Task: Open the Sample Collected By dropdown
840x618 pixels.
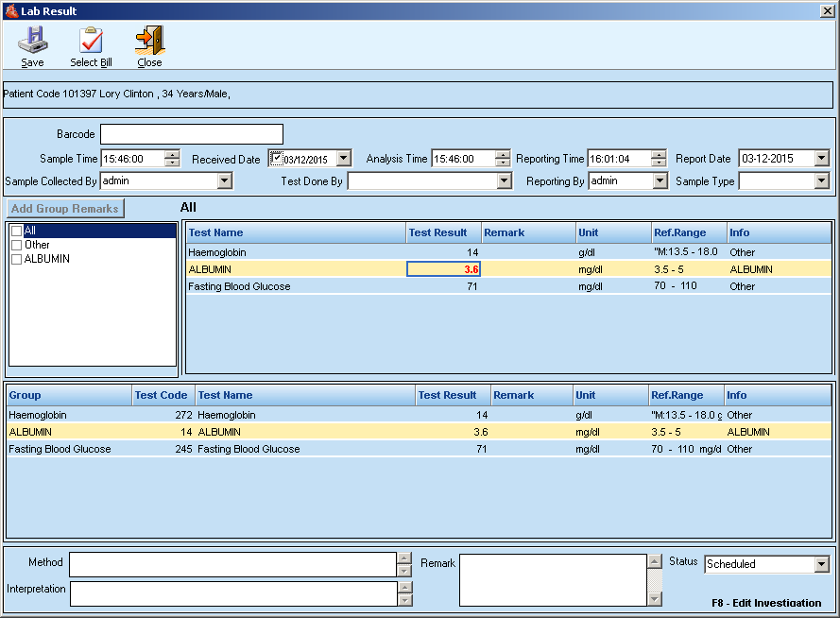Action: 225,180
